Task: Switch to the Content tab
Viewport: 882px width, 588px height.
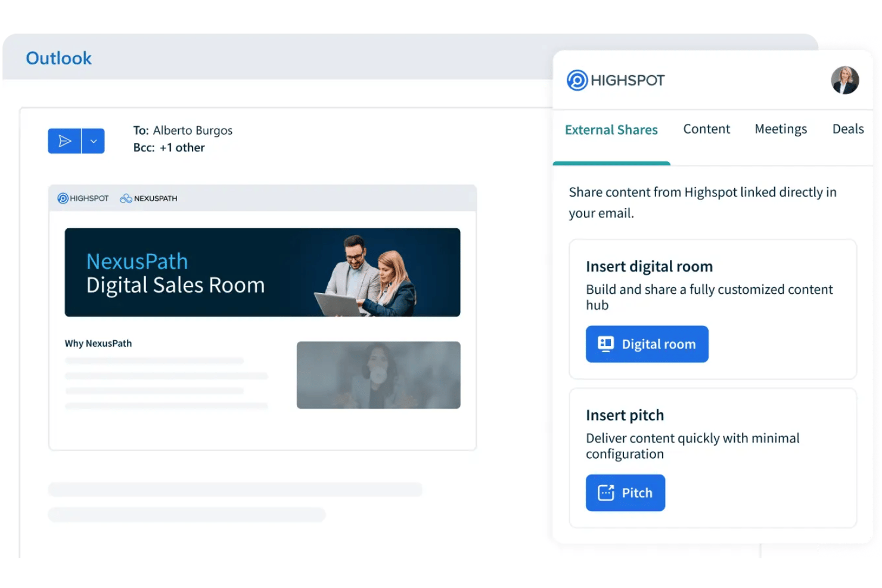Action: point(706,129)
